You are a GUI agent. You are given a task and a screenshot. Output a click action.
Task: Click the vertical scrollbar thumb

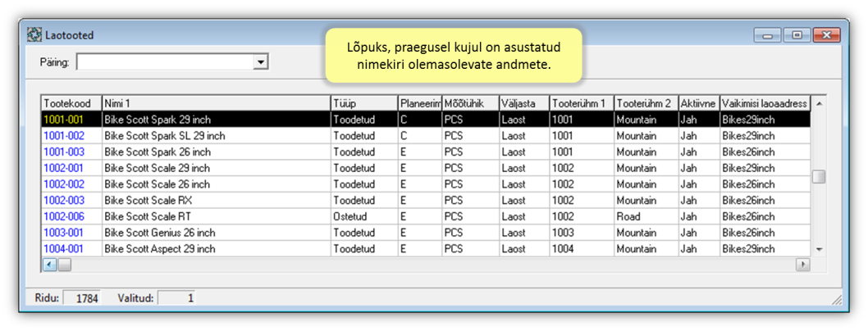coord(819,177)
